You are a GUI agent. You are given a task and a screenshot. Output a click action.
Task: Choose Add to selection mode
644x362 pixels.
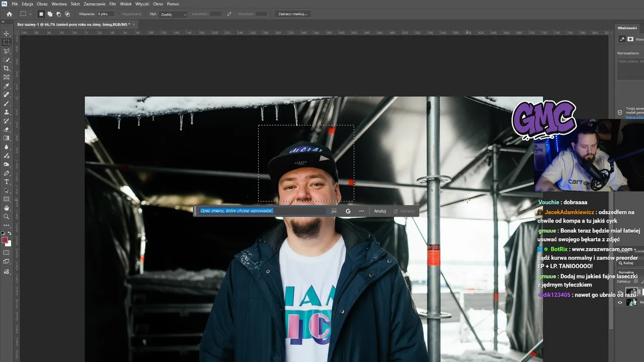coord(50,14)
